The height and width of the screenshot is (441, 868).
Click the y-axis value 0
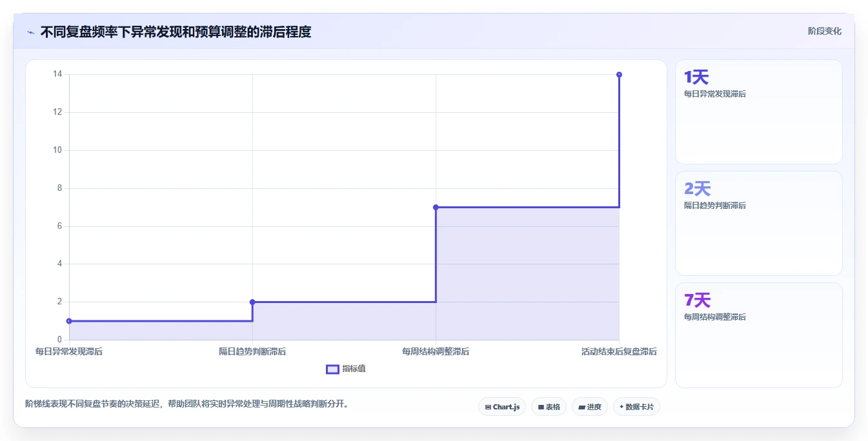coord(59,340)
